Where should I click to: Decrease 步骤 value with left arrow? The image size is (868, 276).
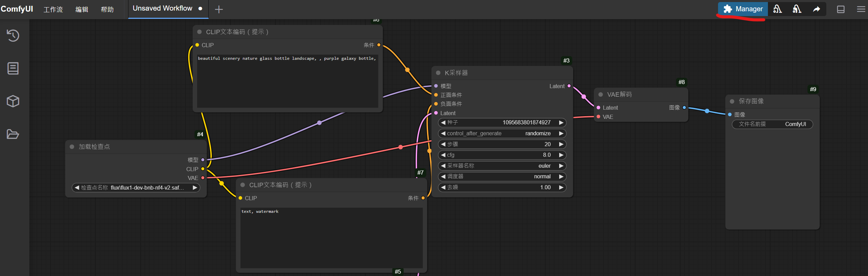pyautogui.click(x=443, y=144)
